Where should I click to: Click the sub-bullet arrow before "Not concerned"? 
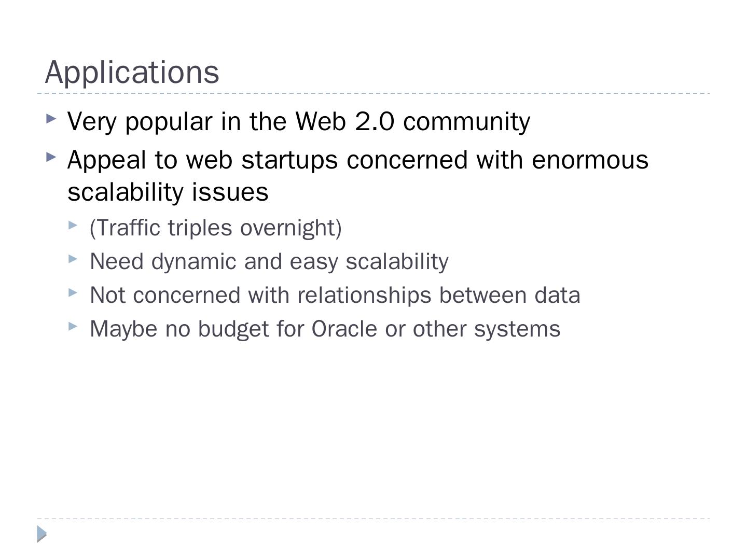(73, 292)
